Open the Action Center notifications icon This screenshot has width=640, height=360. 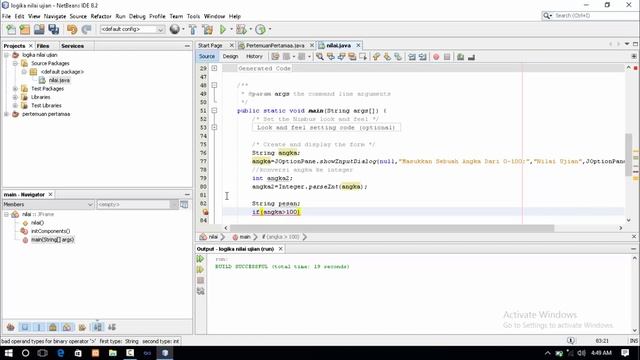(x=625, y=353)
